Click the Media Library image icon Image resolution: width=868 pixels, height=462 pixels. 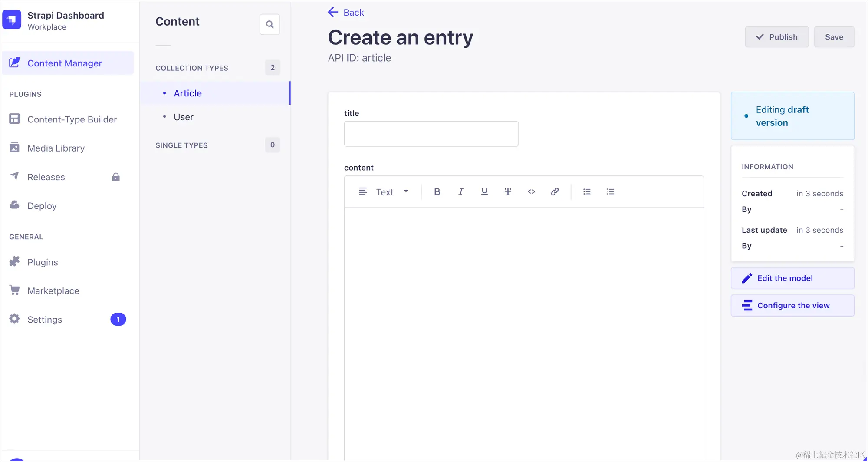click(14, 148)
